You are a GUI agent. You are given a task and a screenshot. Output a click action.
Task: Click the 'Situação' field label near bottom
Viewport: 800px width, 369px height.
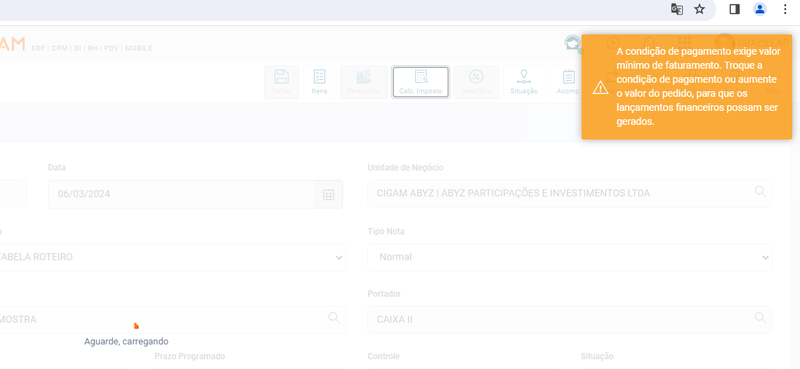pos(596,356)
